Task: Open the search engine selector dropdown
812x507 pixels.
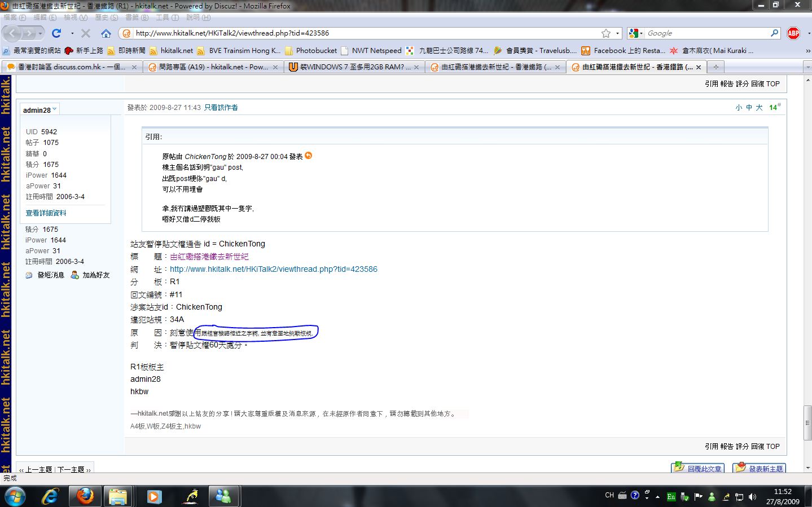Action: tap(636, 33)
